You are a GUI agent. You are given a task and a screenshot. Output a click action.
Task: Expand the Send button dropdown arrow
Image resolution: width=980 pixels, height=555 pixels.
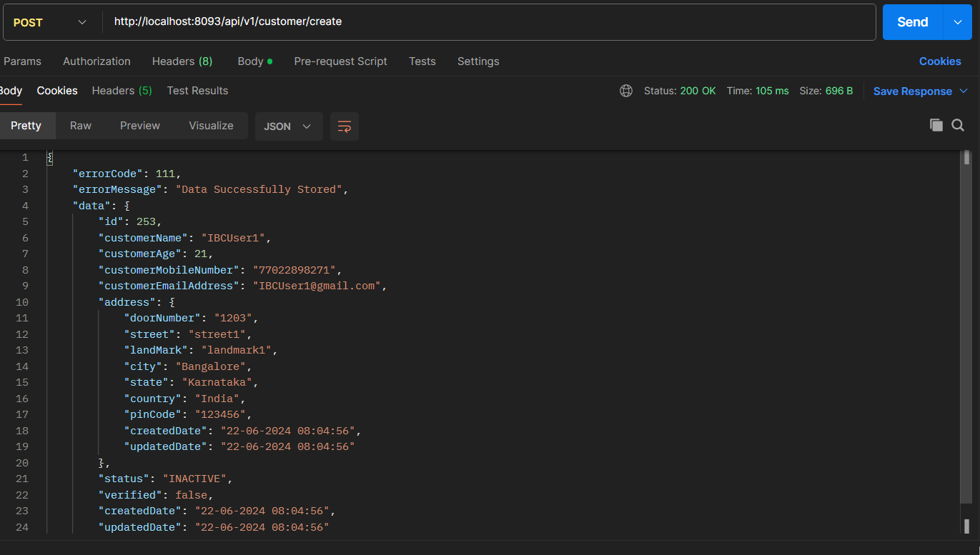[958, 22]
